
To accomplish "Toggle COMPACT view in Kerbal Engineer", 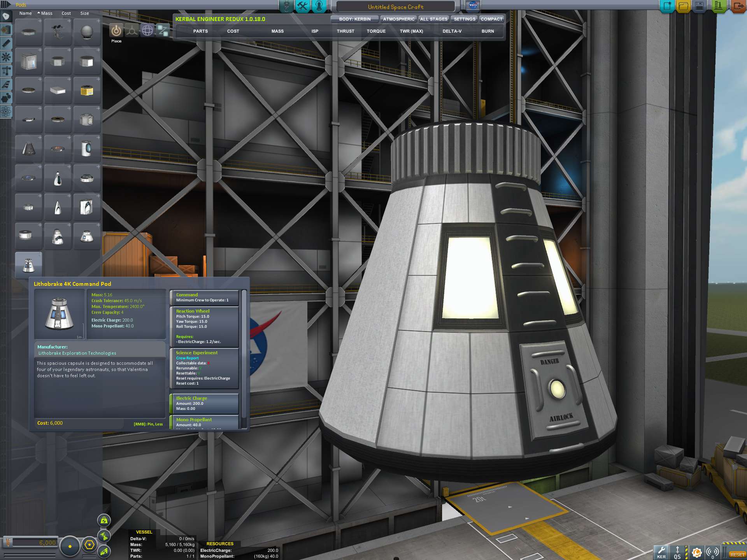I will [491, 19].
